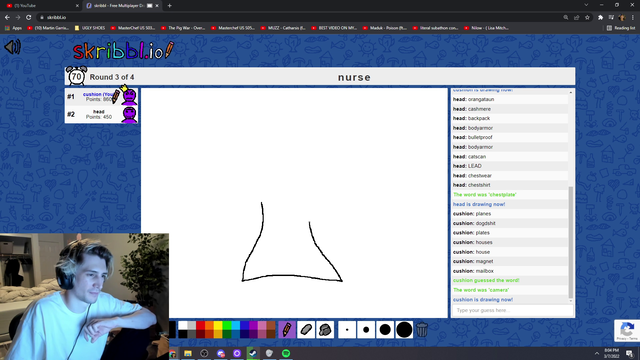This screenshot has height=360, width=640.
Task: Open a new browser tab
Action: coord(169,6)
